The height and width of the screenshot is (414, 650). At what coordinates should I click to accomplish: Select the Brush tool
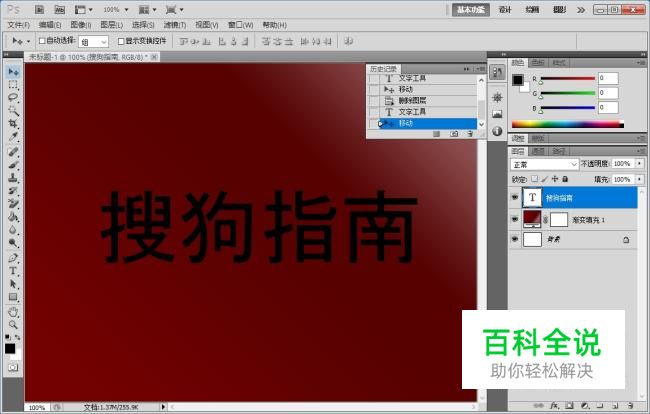click(x=13, y=165)
